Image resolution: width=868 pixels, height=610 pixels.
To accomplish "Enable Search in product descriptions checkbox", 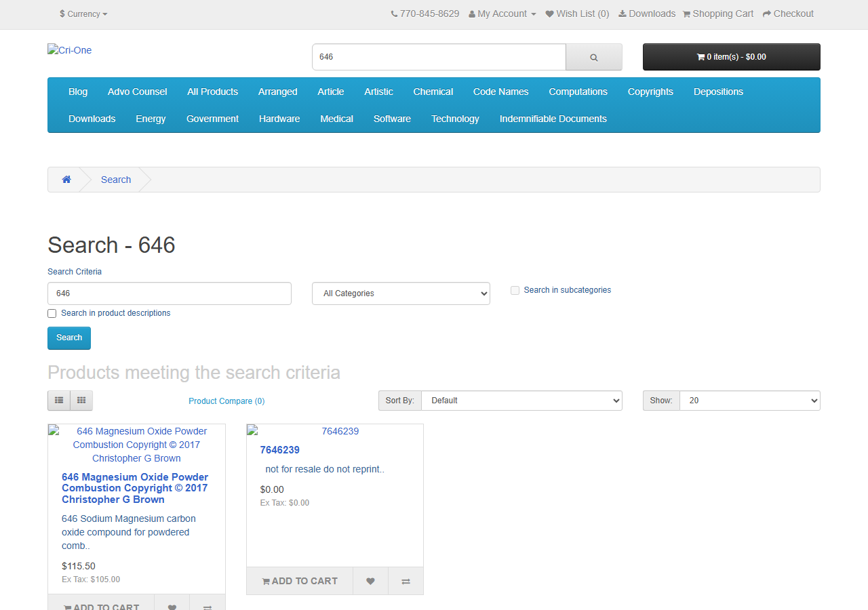I will pyautogui.click(x=52, y=313).
